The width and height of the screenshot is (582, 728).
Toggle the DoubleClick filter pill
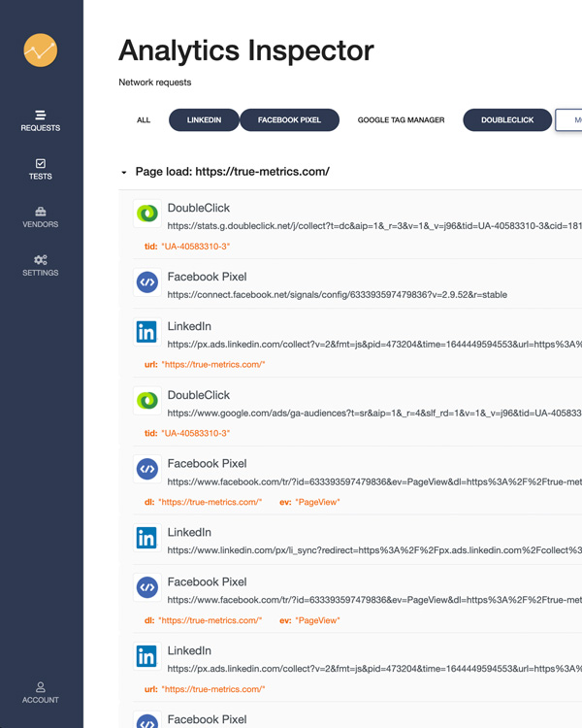[507, 119]
